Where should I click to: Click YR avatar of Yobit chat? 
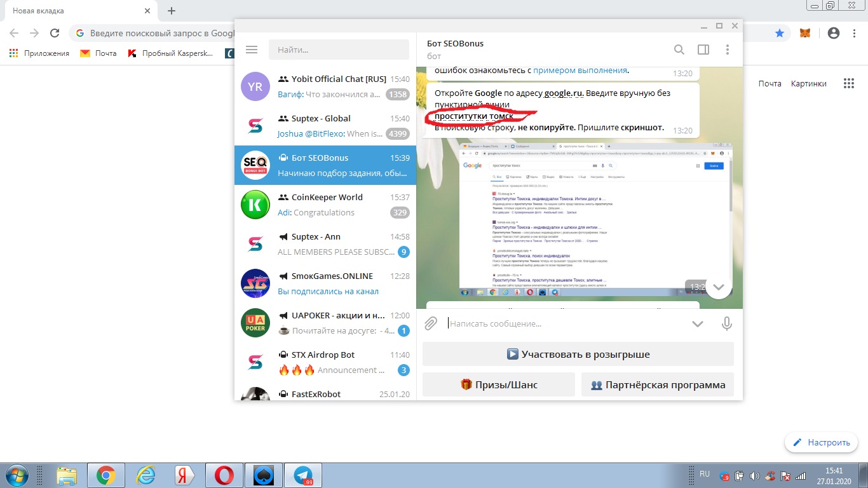pos(255,87)
